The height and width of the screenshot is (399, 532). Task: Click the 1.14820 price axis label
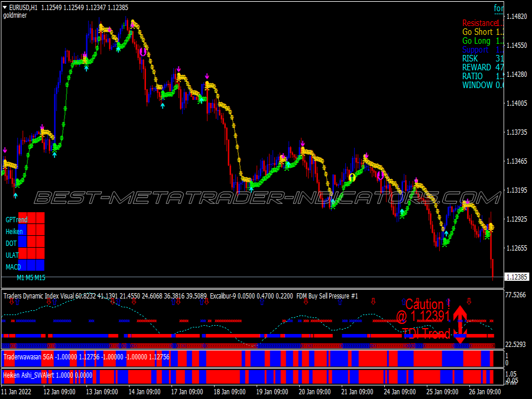517,17
